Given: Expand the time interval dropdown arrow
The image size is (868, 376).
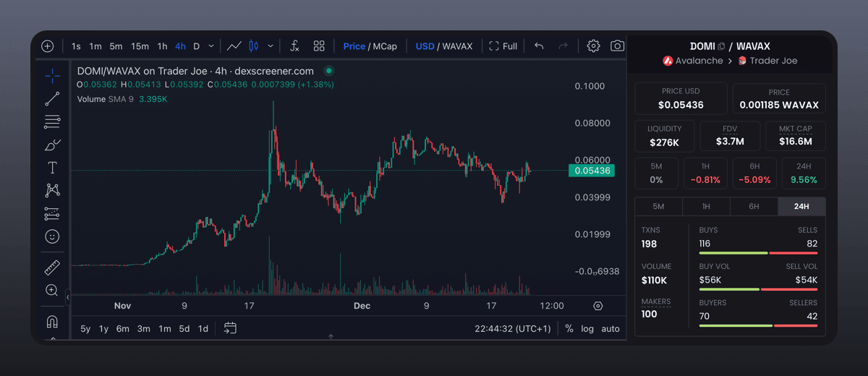Looking at the screenshot, I should 211,46.
